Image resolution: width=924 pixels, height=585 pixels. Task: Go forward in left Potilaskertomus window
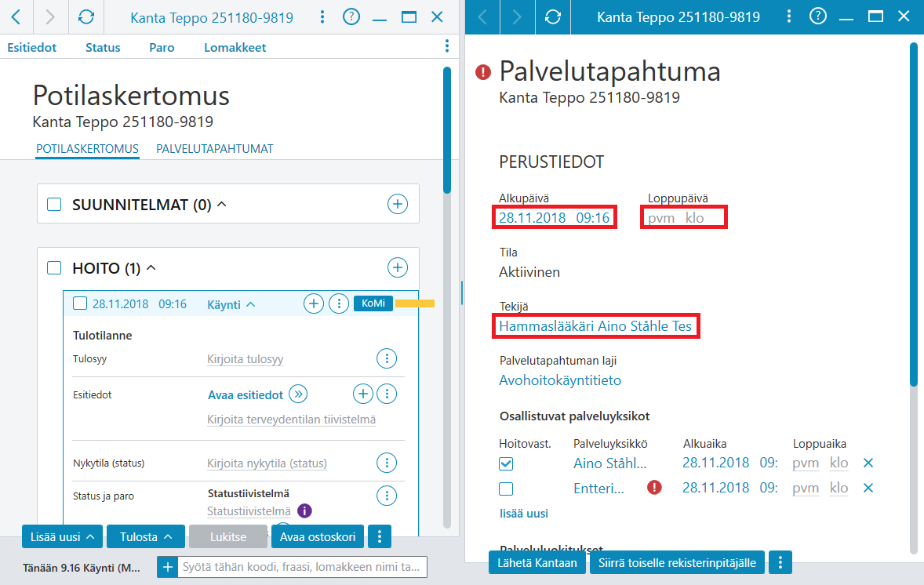tap(51, 17)
